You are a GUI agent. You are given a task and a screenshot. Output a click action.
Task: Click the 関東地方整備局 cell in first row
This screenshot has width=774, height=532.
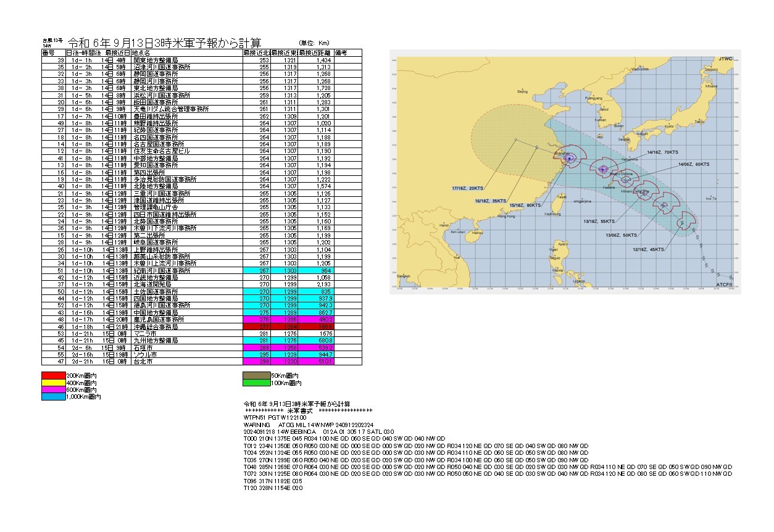154,60
